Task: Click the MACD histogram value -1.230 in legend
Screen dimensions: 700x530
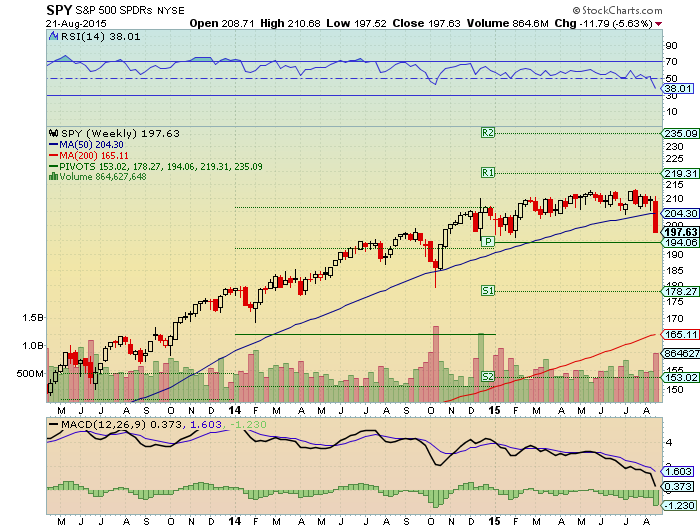Action: pyautogui.click(x=248, y=424)
